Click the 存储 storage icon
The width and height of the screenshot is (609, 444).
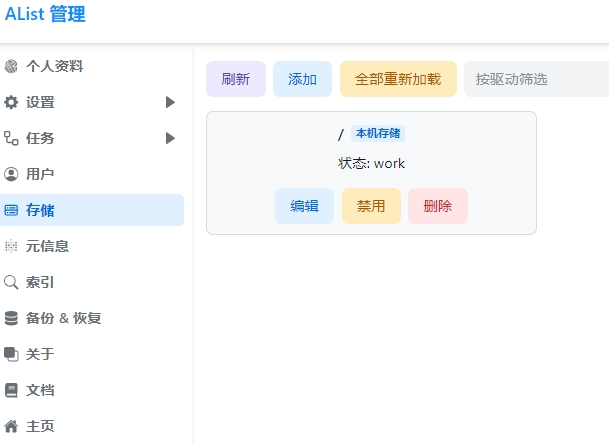(x=11, y=210)
